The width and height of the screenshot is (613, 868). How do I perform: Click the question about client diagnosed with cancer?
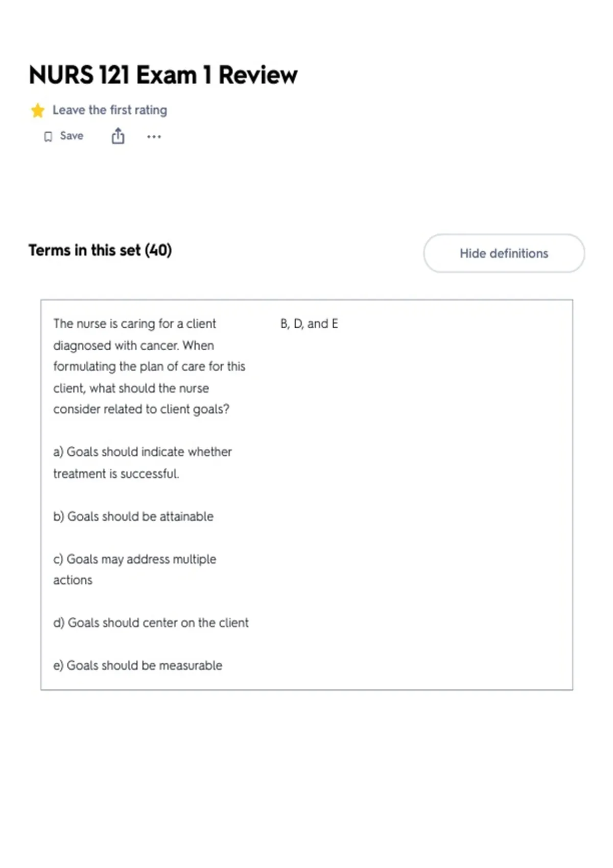point(149,367)
